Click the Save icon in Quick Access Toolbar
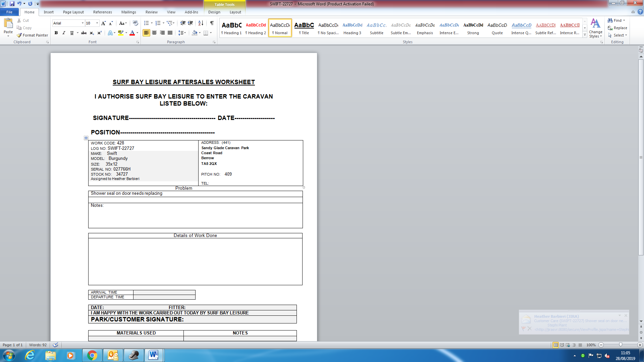Image resolution: width=644 pixels, height=362 pixels. coord(12,4)
